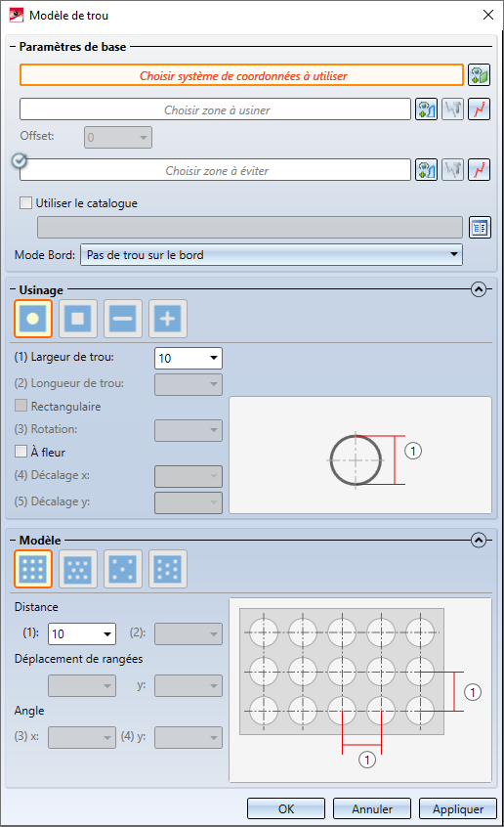Click the Appliquer button
The image size is (504, 827).
pyautogui.click(x=458, y=808)
